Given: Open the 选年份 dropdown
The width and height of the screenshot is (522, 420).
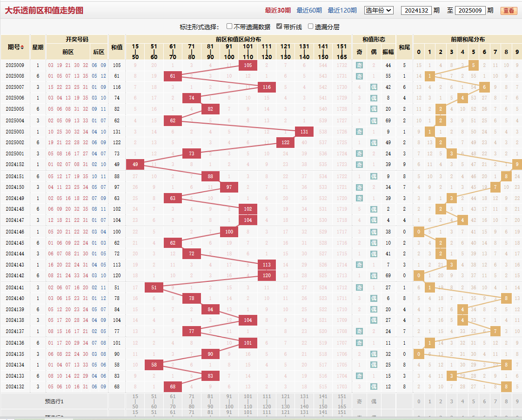Looking at the screenshot, I should [x=379, y=10].
